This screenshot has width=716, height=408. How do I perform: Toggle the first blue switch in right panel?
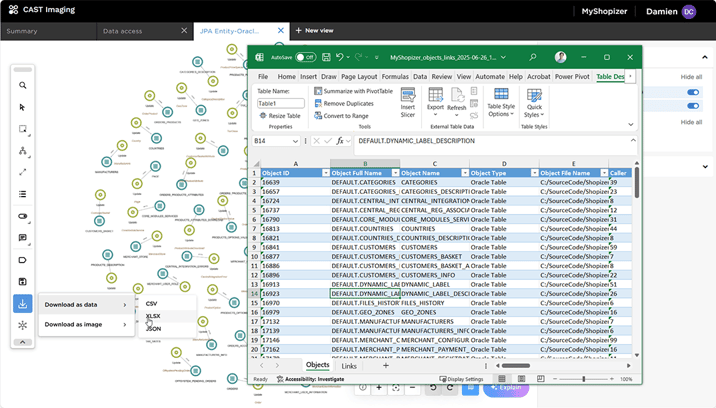point(693,92)
